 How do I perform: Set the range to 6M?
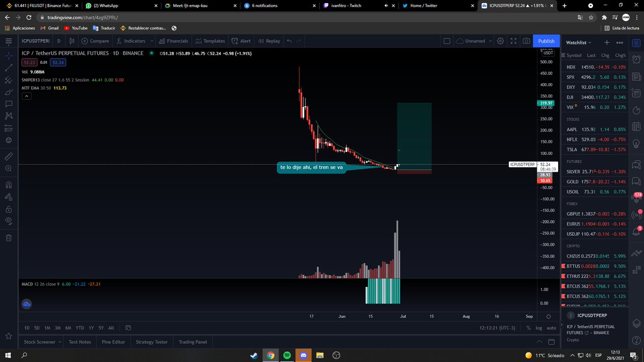coord(68,328)
